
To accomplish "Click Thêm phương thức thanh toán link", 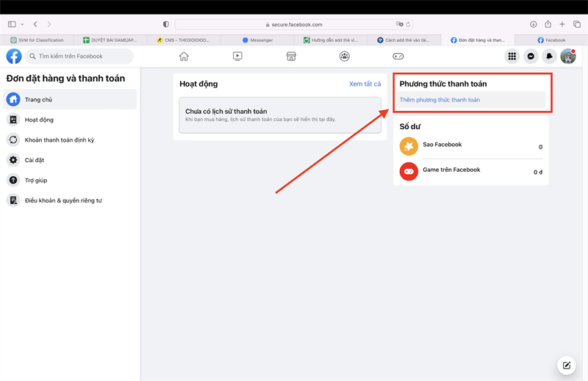I will (x=440, y=100).
